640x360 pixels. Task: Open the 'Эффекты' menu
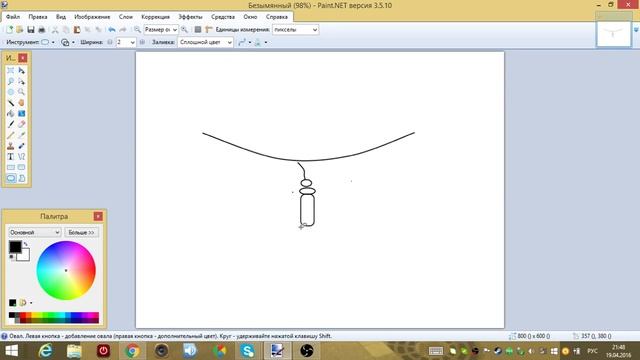(190, 17)
